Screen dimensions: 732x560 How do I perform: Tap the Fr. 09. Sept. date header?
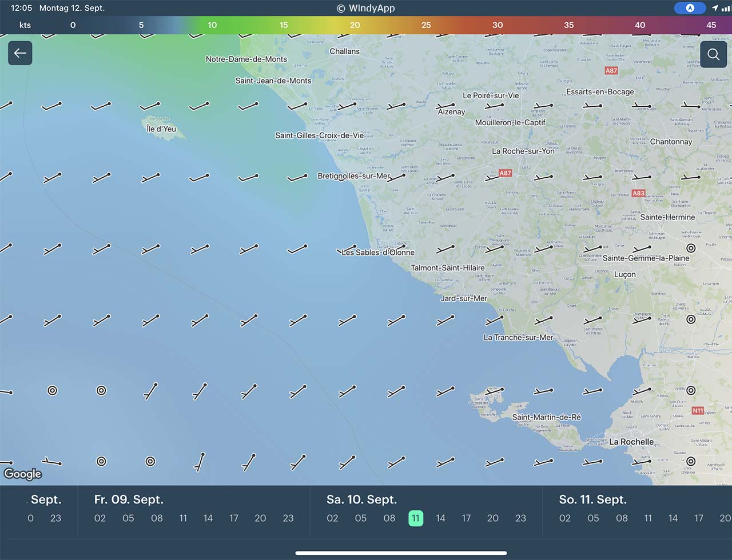[129, 499]
